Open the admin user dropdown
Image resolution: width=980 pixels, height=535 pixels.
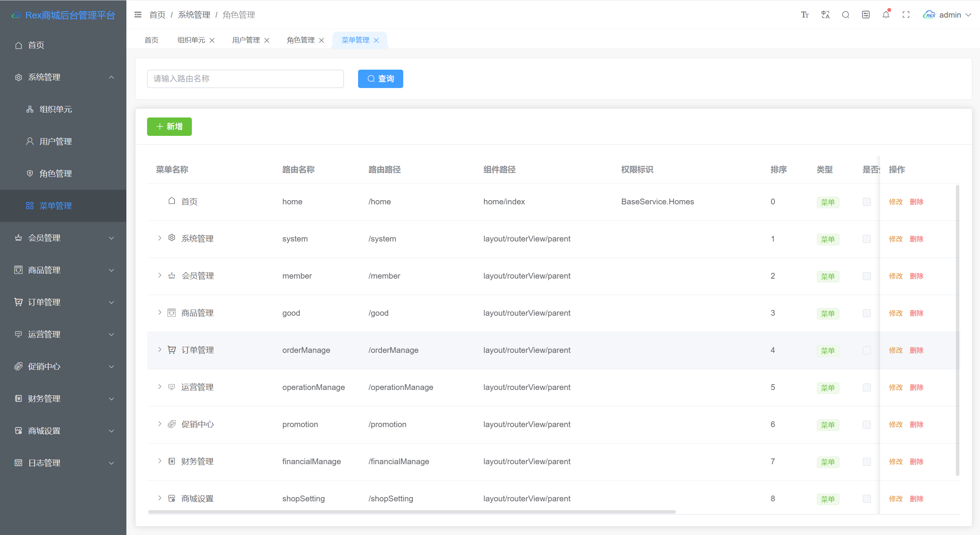(x=947, y=15)
